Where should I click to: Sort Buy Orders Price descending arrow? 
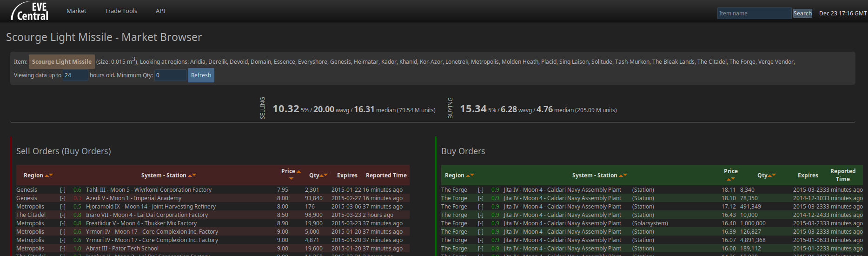(733, 179)
